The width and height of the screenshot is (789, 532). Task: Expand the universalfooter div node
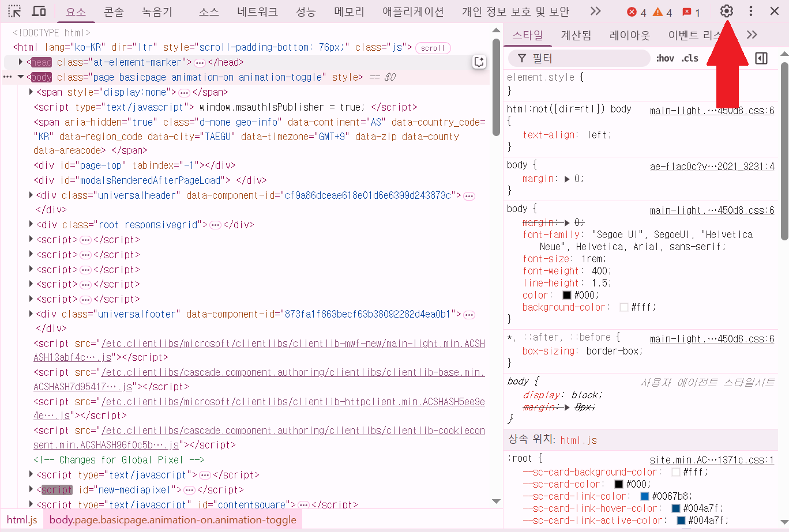click(31, 314)
